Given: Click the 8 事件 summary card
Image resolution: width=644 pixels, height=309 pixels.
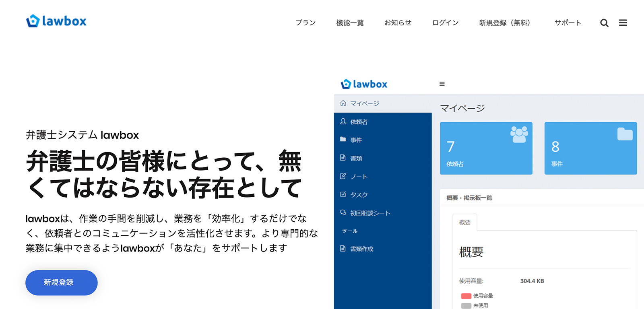Looking at the screenshot, I should click(x=591, y=148).
